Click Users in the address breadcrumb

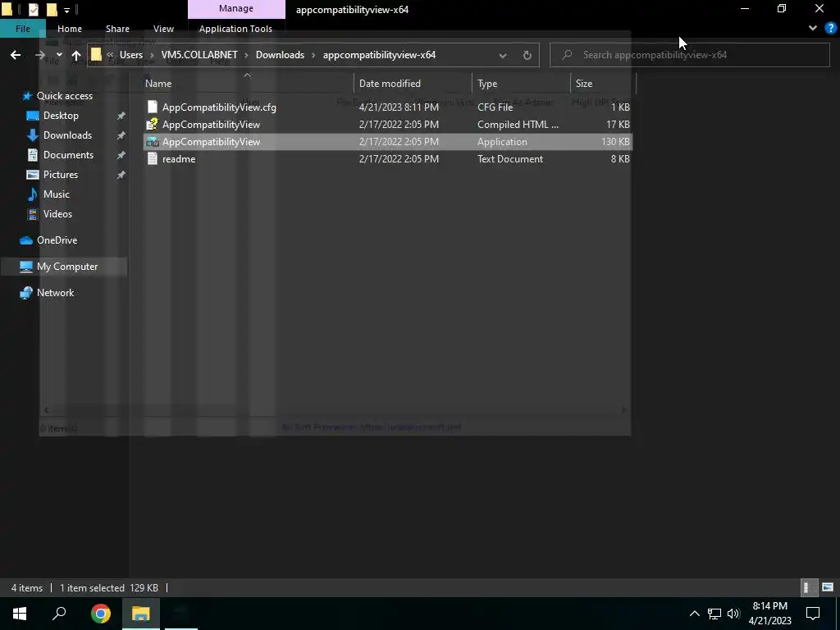click(x=131, y=55)
